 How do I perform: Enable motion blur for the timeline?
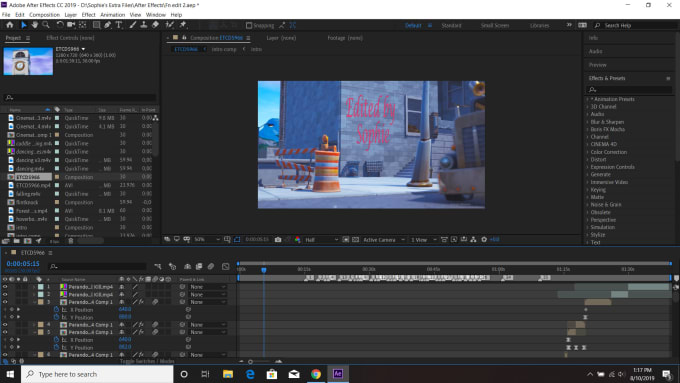coord(211,266)
